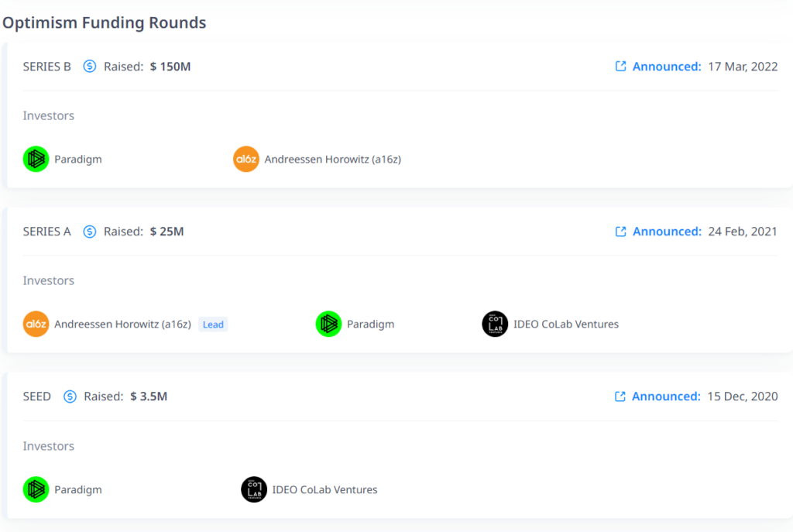Click dollar coin icon in Seed round
Image resolution: width=793 pixels, height=532 pixels.
pos(70,396)
